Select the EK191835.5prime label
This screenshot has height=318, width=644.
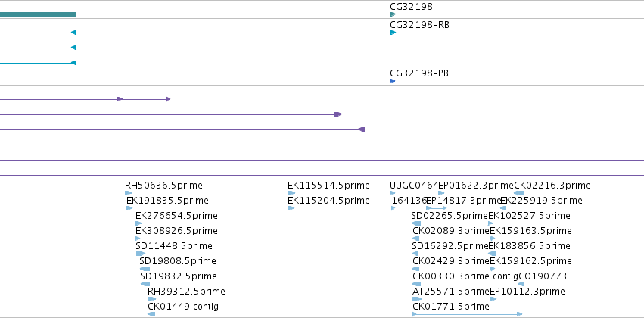[x=167, y=201]
